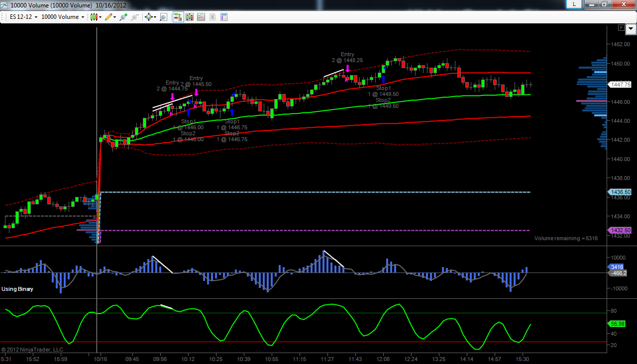Click the 10/16 date label on time axis

pyautogui.click(x=101, y=359)
